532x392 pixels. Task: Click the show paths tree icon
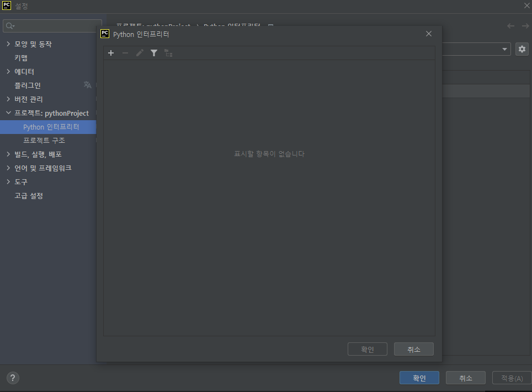[x=168, y=53]
